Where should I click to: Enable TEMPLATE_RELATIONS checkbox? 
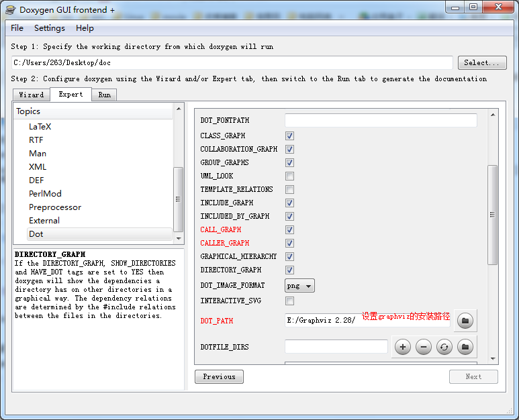coord(289,189)
